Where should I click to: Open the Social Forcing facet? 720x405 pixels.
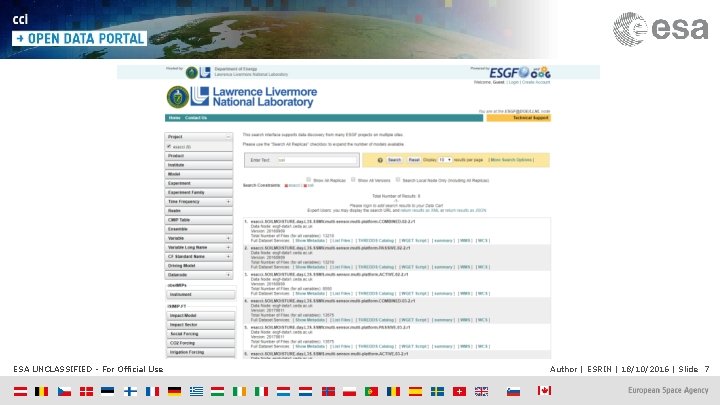pyautogui.click(x=200, y=334)
